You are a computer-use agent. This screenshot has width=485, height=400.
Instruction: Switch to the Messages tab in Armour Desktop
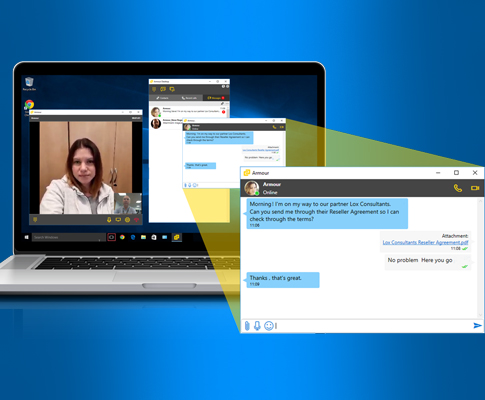coord(216,98)
